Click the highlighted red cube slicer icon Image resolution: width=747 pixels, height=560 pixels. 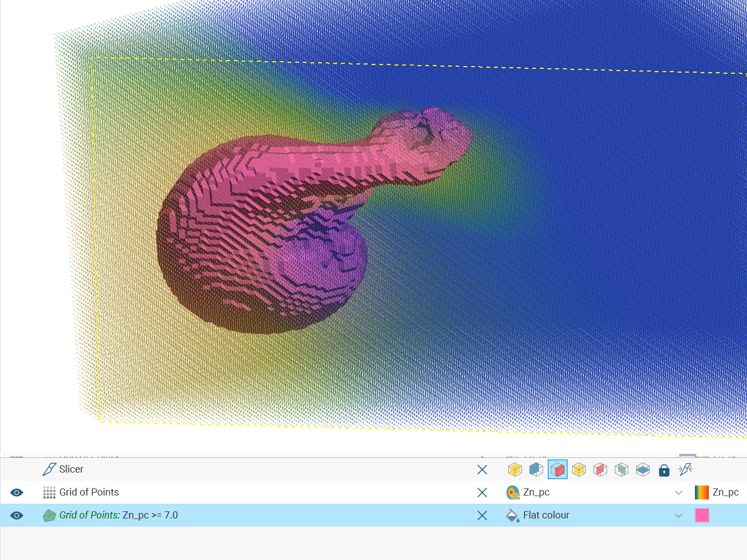click(x=557, y=470)
